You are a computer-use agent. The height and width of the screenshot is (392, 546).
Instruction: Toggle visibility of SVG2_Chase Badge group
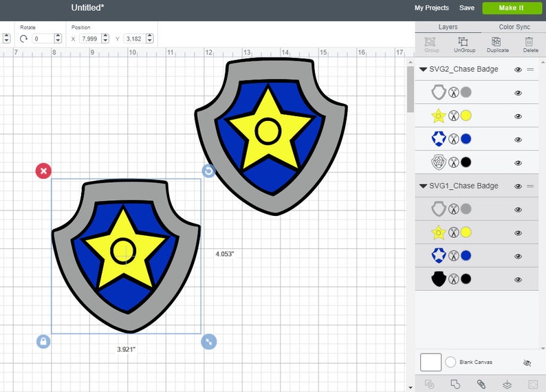[x=518, y=69]
